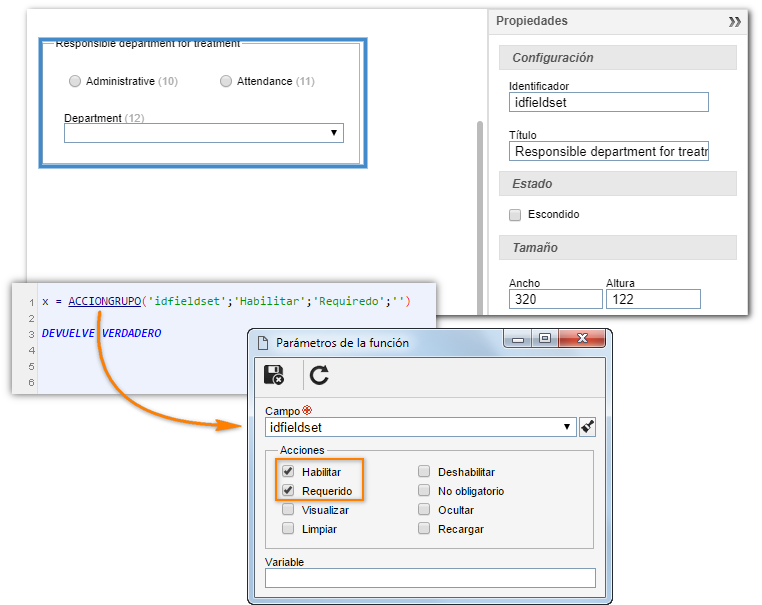Click the Variable input field
This screenshot has width=762, height=605.
[430, 578]
